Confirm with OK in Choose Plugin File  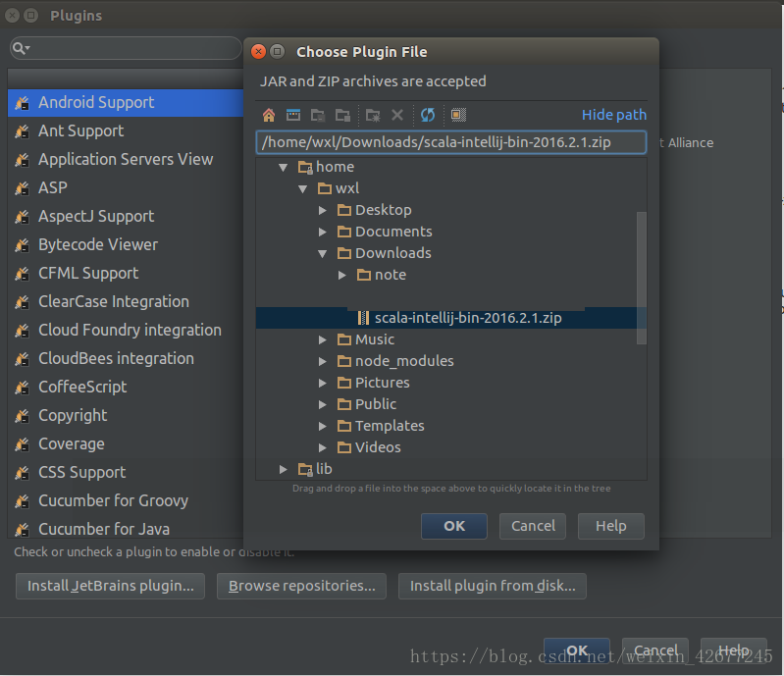click(x=454, y=526)
